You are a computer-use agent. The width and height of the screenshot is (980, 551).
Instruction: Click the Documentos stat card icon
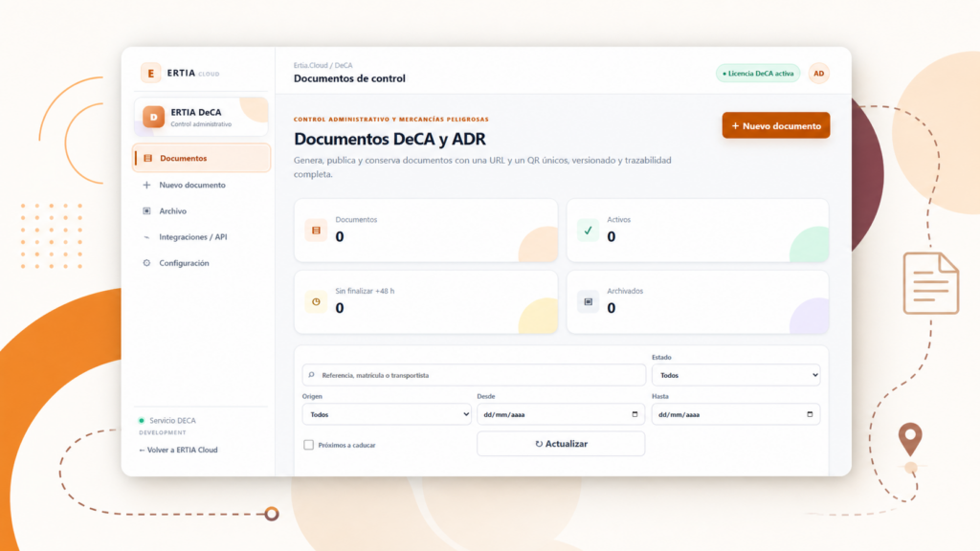tap(316, 231)
